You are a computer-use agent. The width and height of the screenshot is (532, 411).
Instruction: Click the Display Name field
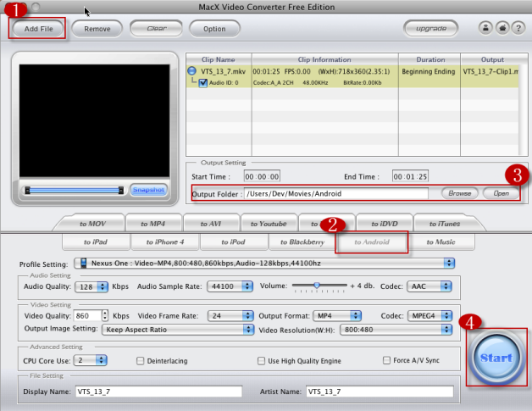158,392
